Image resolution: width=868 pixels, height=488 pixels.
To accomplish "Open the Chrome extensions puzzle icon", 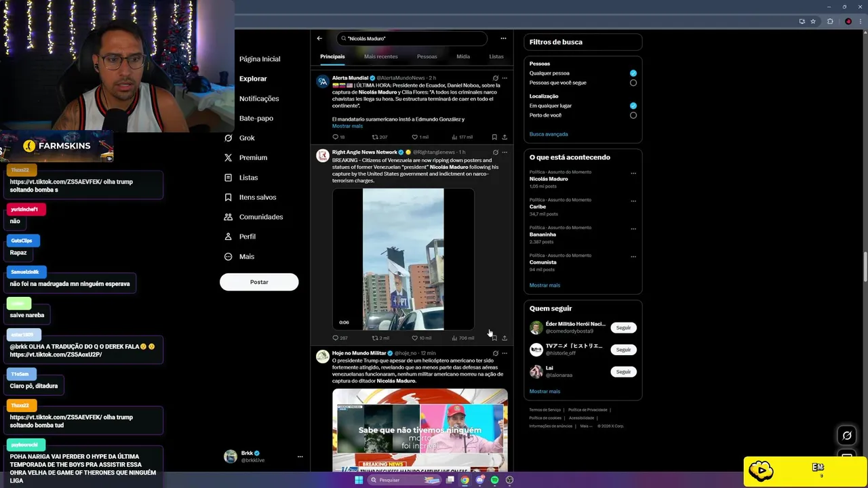I will tap(830, 21).
